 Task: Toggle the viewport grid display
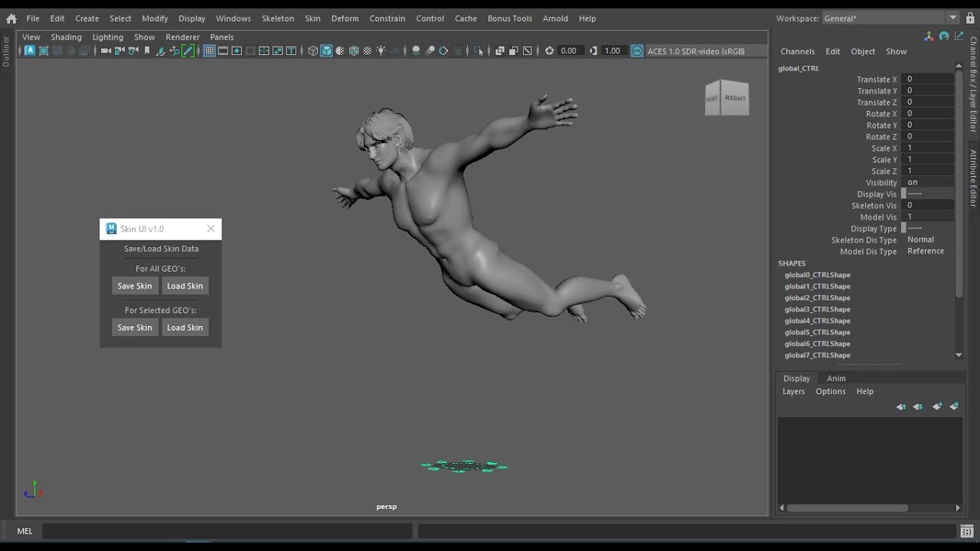click(x=210, y=51)
